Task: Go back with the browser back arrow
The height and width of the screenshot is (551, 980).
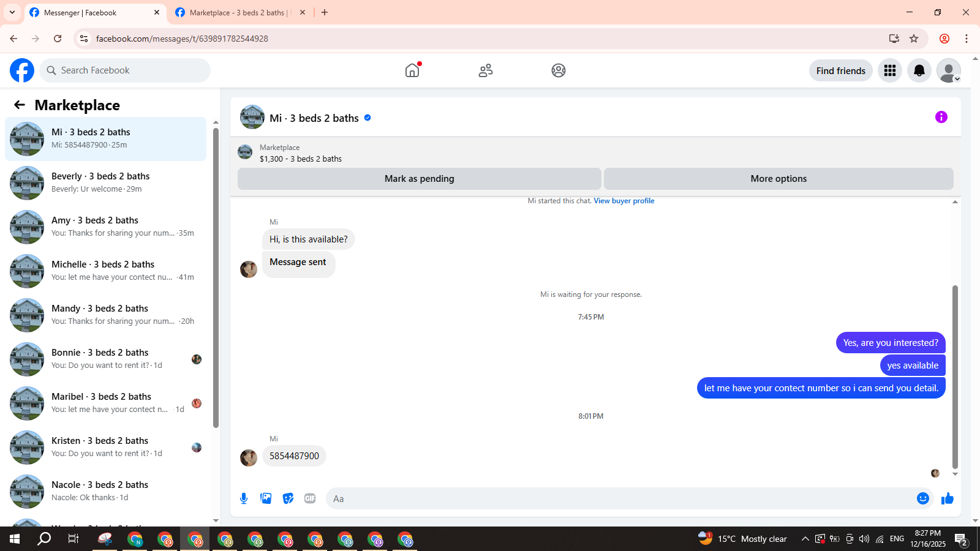Action: [x=13, y=39]
